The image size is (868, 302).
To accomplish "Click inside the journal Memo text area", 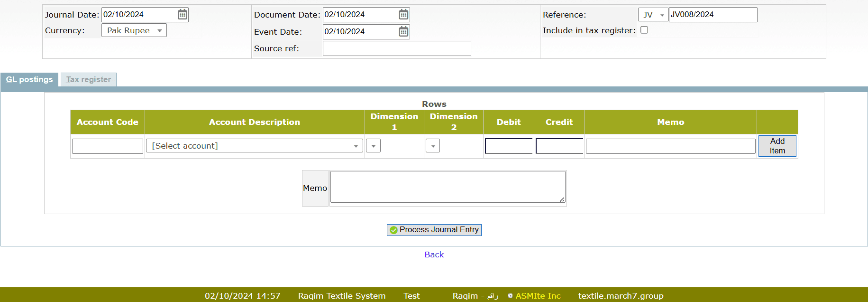I will pyautogui.click(x=448, y=187).
